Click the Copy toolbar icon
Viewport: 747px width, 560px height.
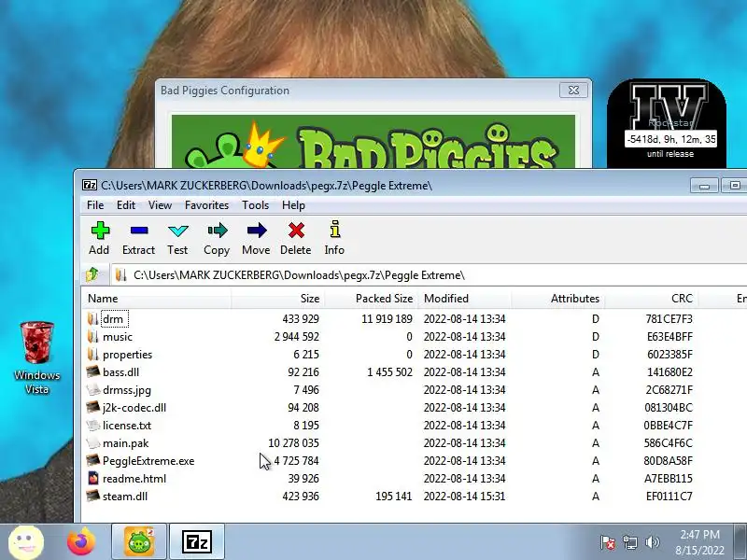coord(218,231)
